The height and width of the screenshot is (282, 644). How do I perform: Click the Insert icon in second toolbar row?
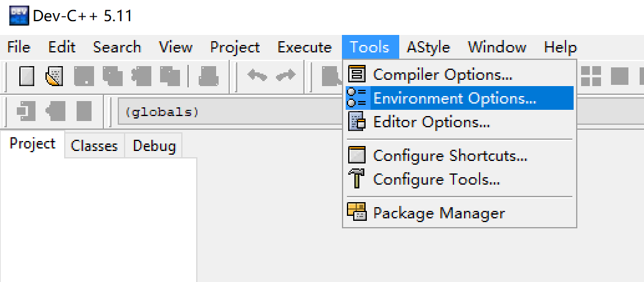pyautogui.click(x=26, y=111)
